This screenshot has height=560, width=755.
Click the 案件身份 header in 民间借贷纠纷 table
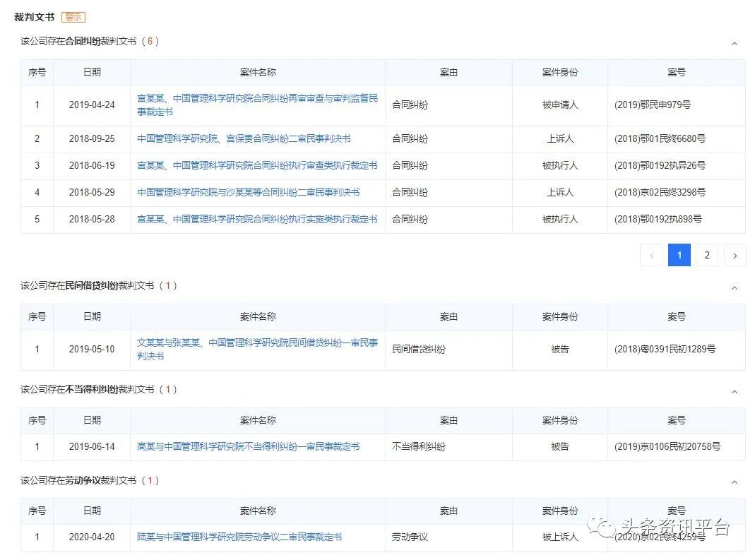(x=559, y=317)
